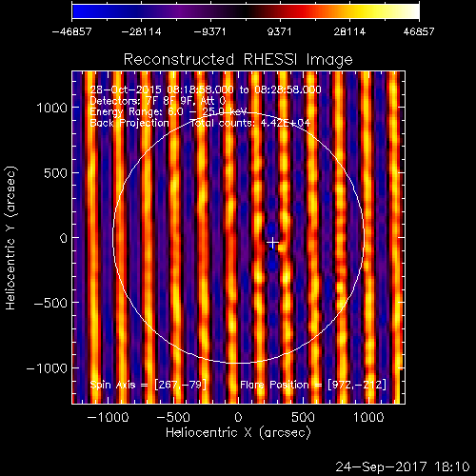The width and height of the screenshot is (476, 476).
Task: Click the colorbar label 46857
Action: tap(419, 31)
